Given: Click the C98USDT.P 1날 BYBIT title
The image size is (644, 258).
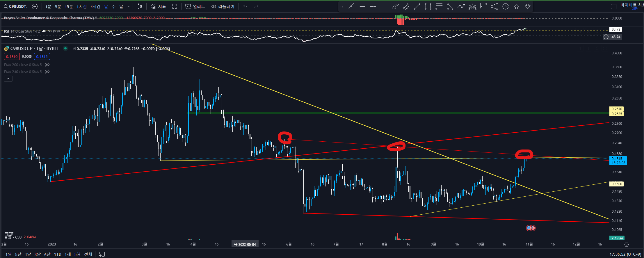Looking at the screenshot, I should 34,49.
